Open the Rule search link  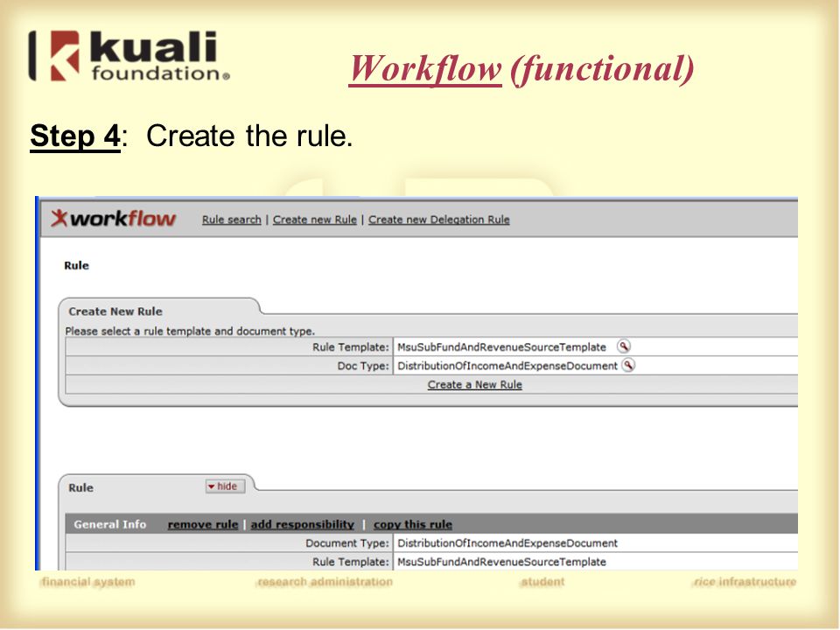click(231, 220)
